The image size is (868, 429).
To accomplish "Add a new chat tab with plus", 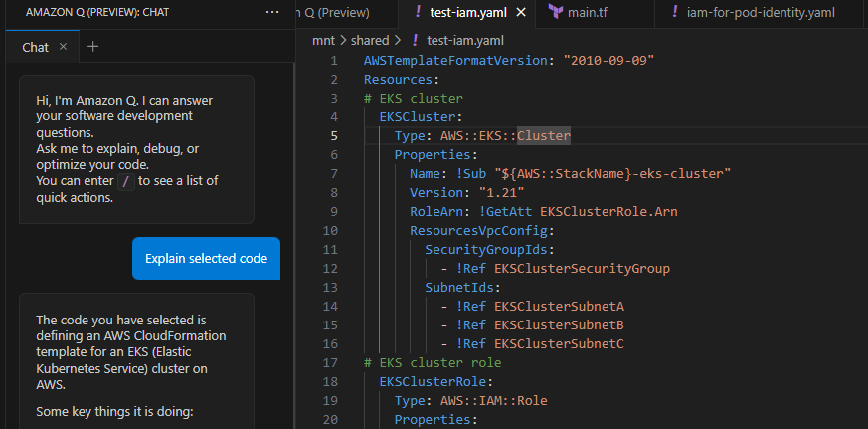I will coord(93,47).
